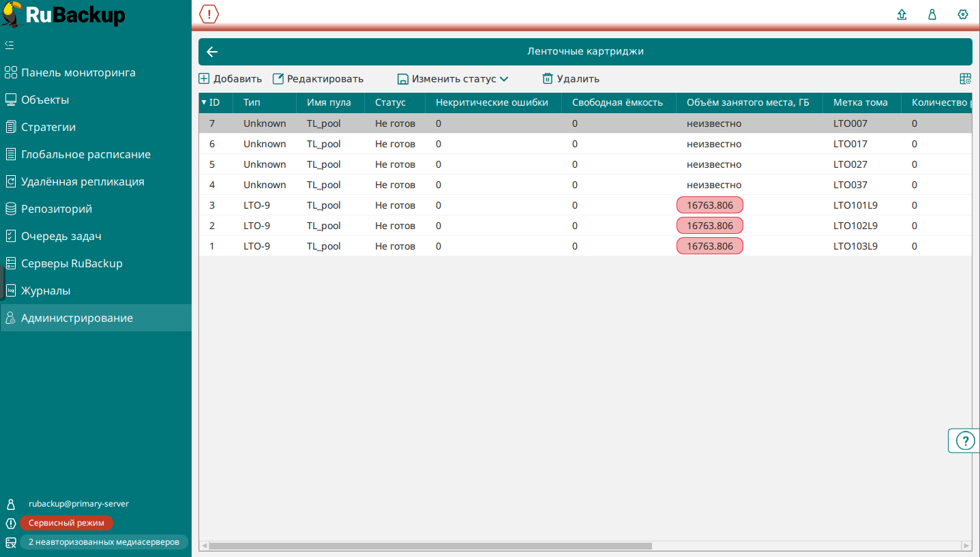Click the Сервисный режим red badge
980x557 pixels.
66,523
